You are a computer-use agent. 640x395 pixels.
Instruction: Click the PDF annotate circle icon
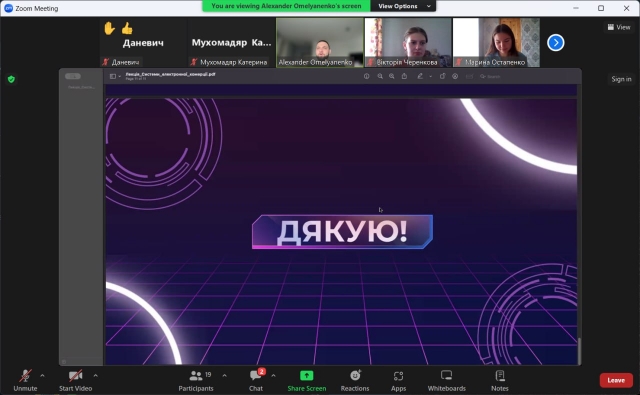[455, 76]
